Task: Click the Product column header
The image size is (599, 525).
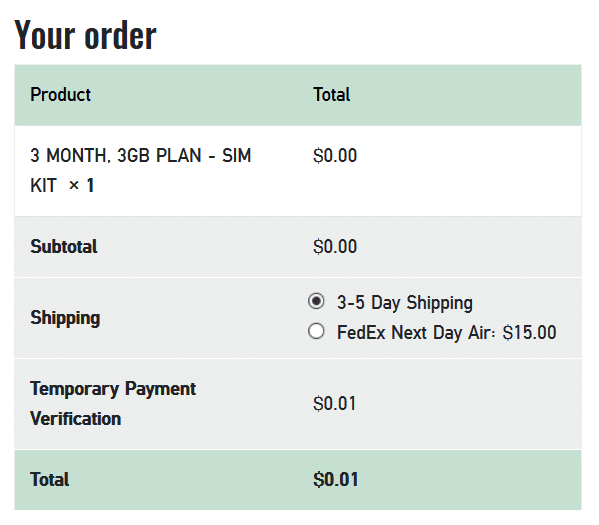Action: [x=60, y=95]
